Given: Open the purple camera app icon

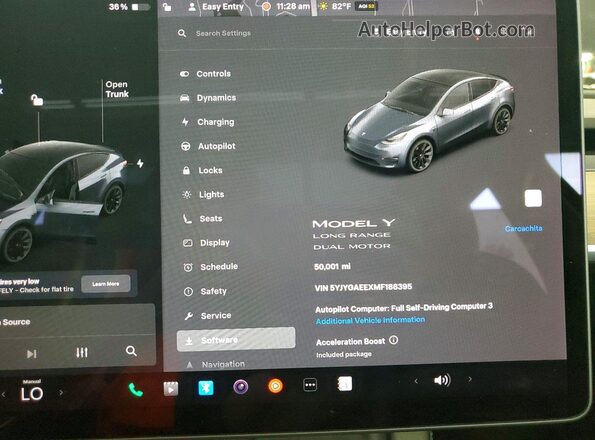Looking at the screenshot, I should 241,387.
